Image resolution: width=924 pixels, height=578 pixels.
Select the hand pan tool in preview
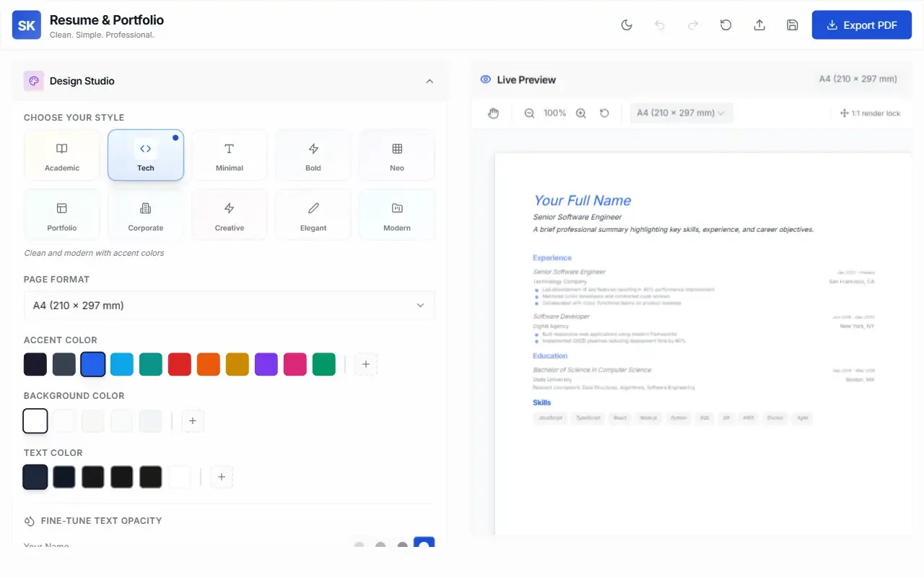(494, 113)
